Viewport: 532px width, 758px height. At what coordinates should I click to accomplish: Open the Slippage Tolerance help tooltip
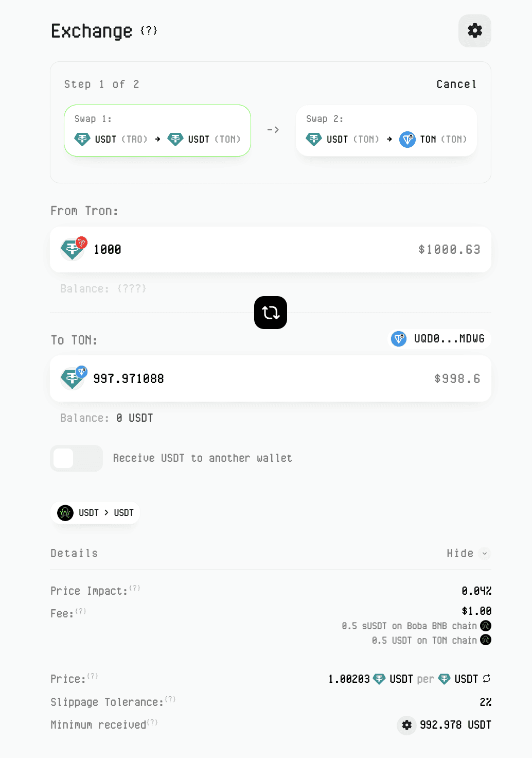(x=170, y=699)
